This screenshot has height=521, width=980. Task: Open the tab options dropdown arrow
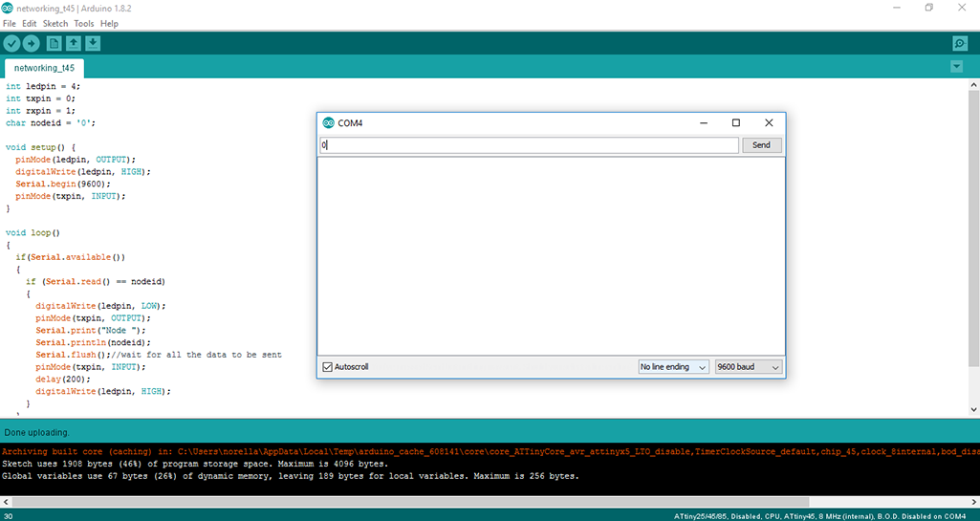click(956, 66)
